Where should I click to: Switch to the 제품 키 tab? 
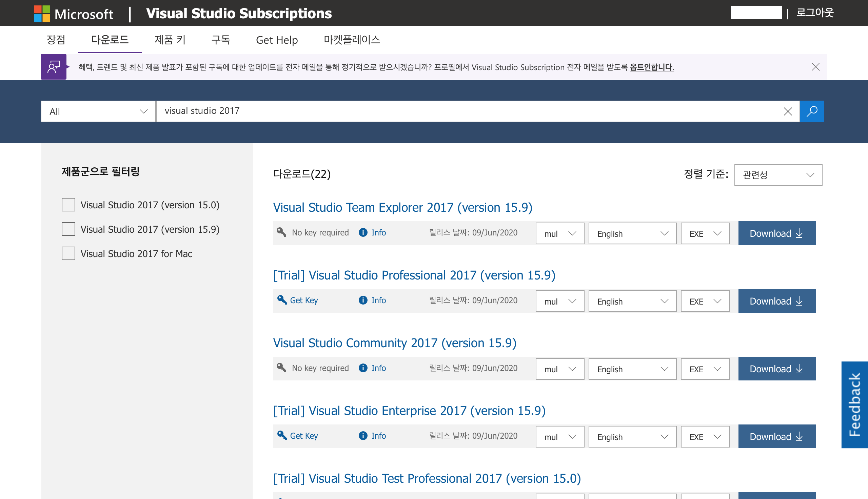click(x=170, y=40)
